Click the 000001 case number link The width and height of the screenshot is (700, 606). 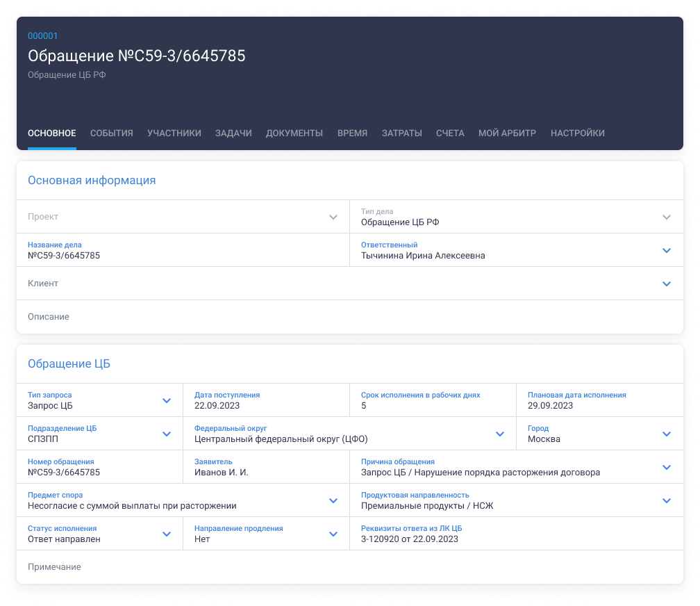tap(43, 36)
